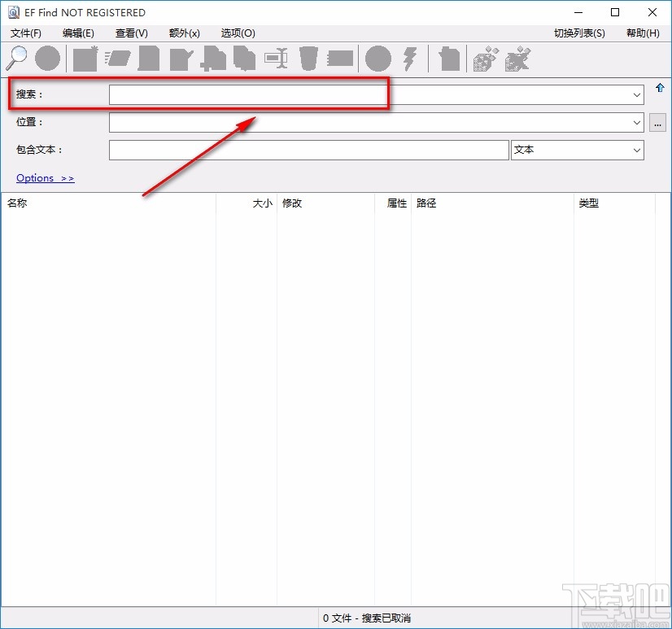Viewport: 672px width, 629px height.
Task: Click the last toolbar icon on right
Action: [x=517, y=59]
